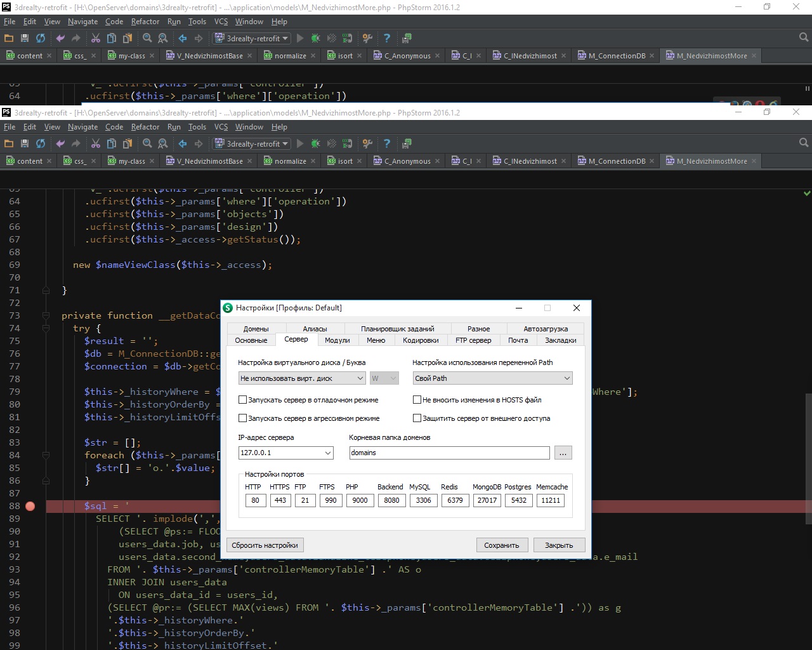Click the Help question mark in front PhpStorm toolbar

pyautogui.click(x=387, y=144)
